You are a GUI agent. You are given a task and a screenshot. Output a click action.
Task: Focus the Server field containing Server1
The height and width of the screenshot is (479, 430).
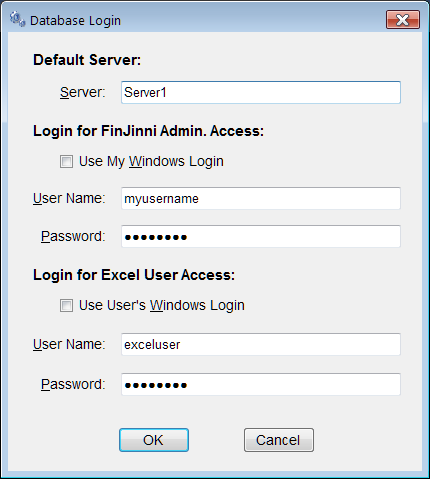click(261, 92)
